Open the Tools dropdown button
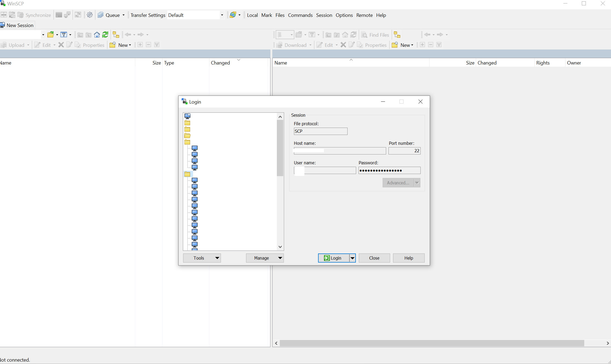Viewport: 611px width, 364px height. 202,258
